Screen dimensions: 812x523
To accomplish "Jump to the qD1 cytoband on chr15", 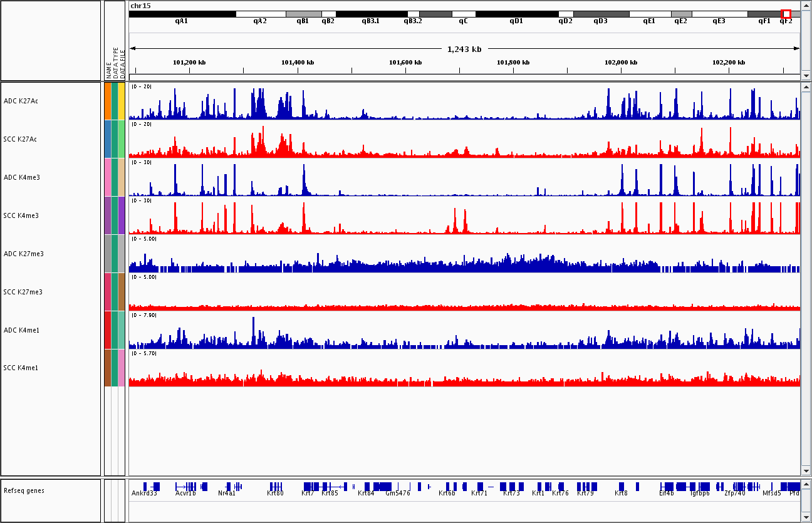I will point(516,14).
